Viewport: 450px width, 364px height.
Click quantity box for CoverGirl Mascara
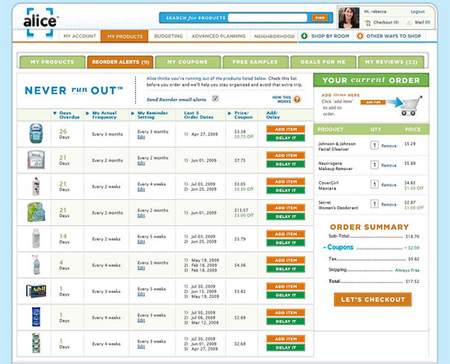coord(374,184)
